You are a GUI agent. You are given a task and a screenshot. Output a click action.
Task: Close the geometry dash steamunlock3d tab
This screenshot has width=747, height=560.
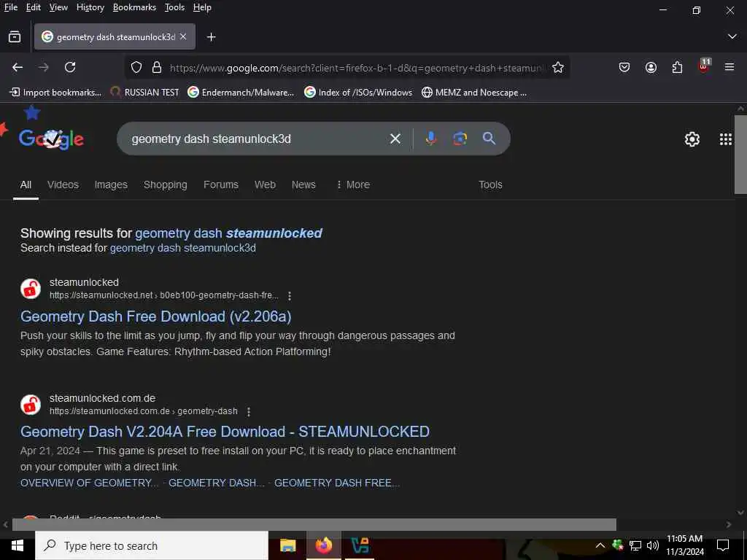click(183, 36)
